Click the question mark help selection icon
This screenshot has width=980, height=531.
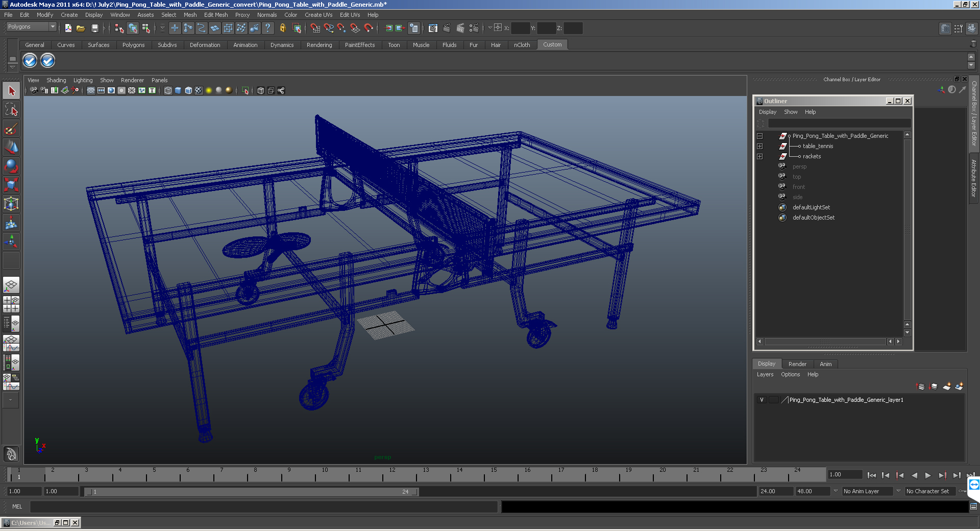tap(267, 28)
